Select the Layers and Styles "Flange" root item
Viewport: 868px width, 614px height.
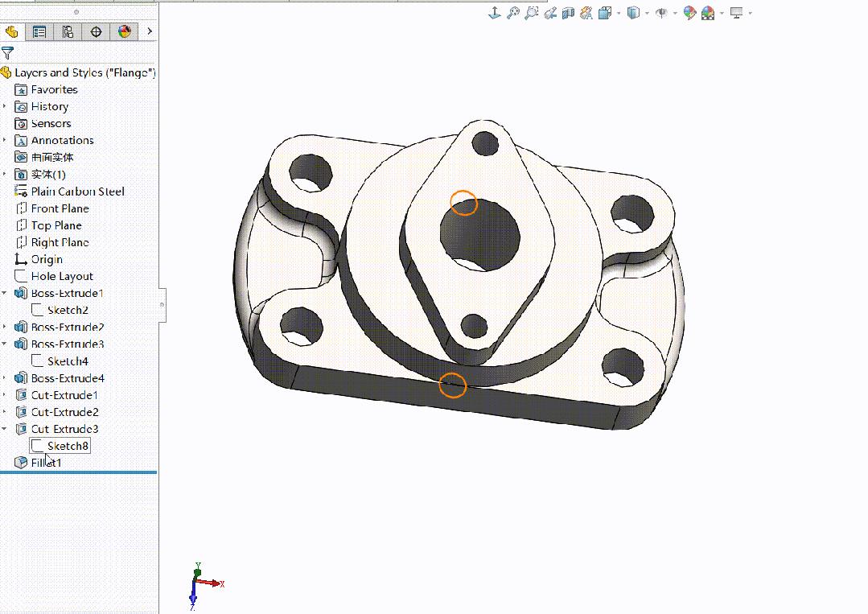(78, 72)
